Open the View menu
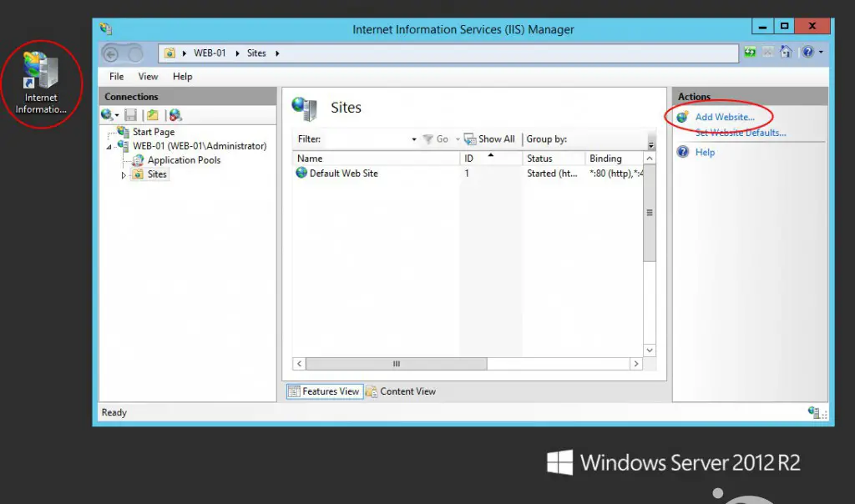Screen dimensions: 855x504 [x=148, y=76]
